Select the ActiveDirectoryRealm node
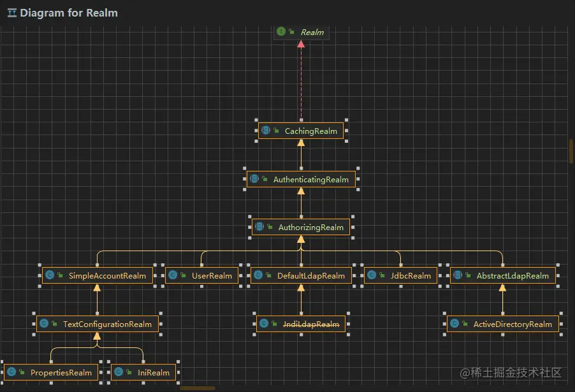This screenshot has height=392, width=575. pyautogui.click(x=503, y=324)
